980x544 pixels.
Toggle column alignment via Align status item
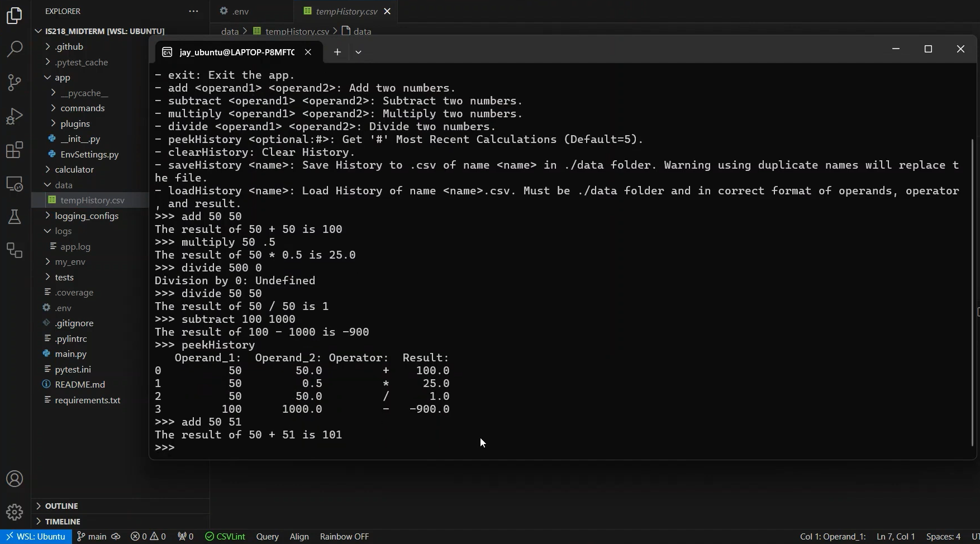point(299,536)
